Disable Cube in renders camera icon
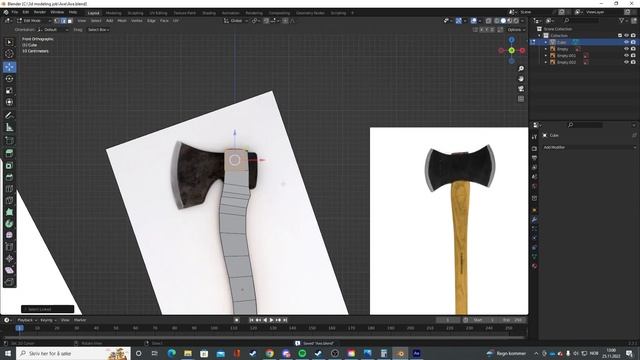Screen dimensions: 640x360 coord(633,42)
